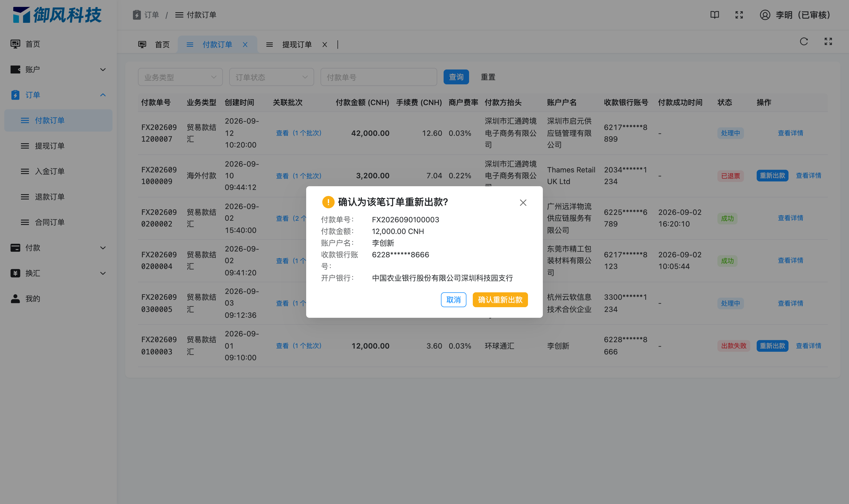
Task: Open batch link for 3,200.00 order
Action: (298, 176)
